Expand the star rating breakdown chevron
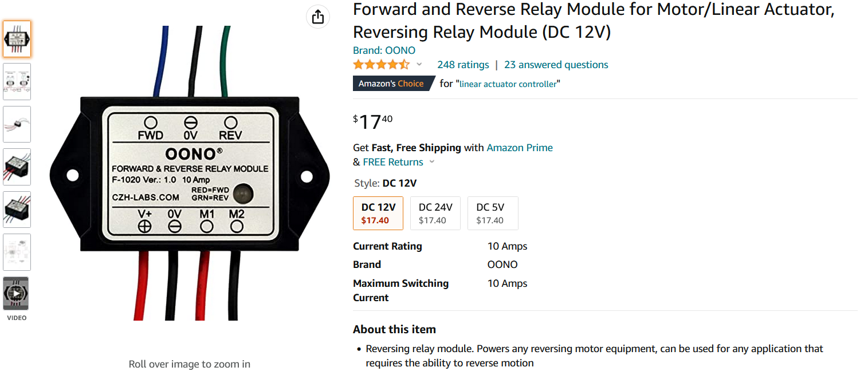 point(419,65)
